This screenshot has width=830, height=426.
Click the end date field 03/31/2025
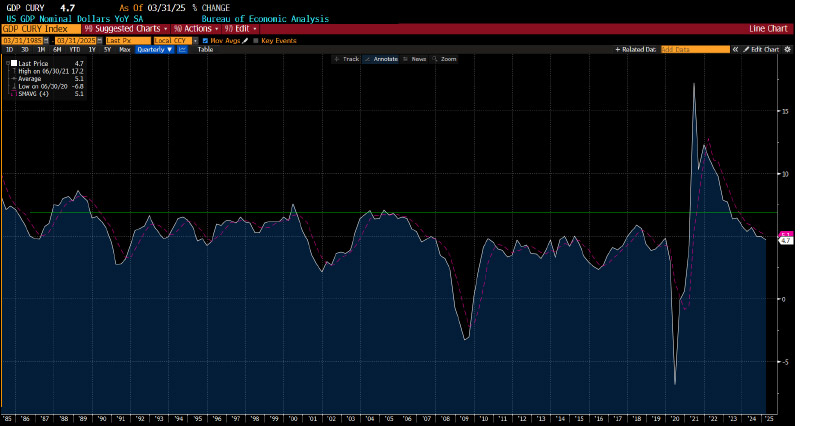tap(75, 41)
